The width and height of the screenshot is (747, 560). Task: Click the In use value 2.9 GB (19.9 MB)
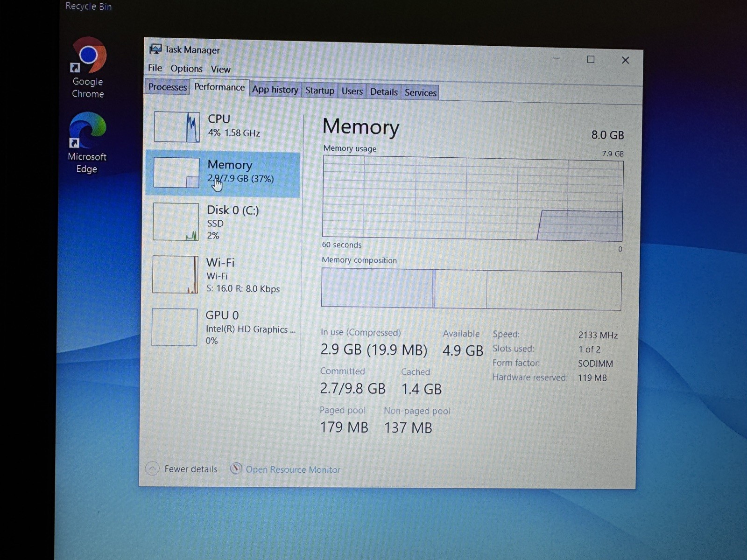[x=374, y=350]
